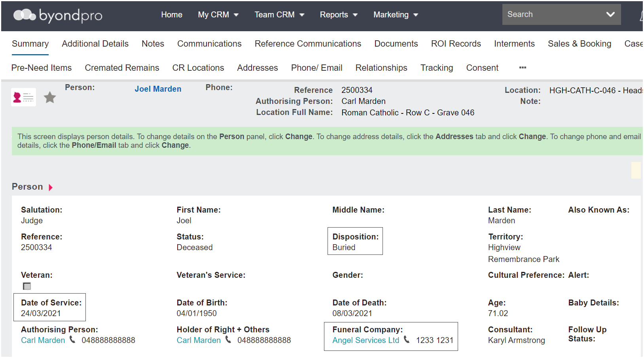Toggle the Veteran checkbox

click(x=27, y=286)
